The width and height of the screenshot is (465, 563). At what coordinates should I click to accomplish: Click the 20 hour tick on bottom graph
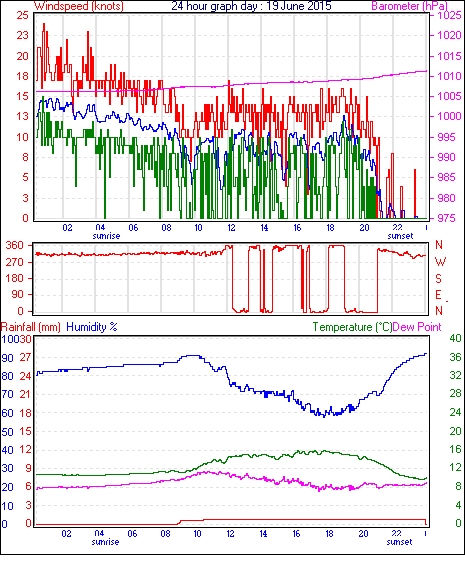click(363, 534)
